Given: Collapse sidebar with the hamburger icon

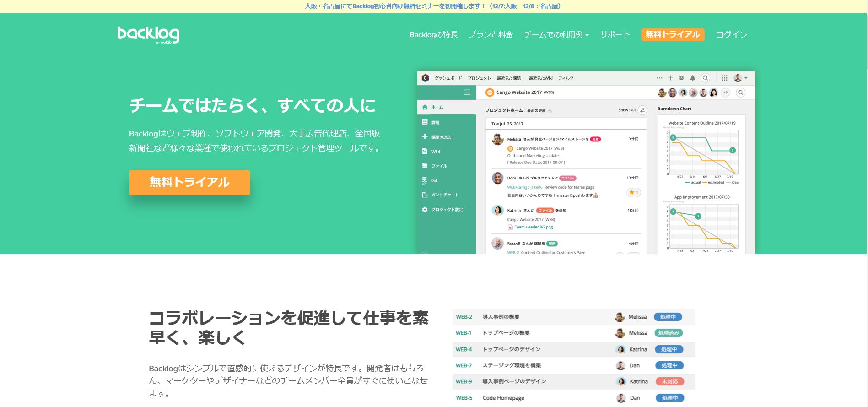Looking at the screenshot, I should point(467,92).
